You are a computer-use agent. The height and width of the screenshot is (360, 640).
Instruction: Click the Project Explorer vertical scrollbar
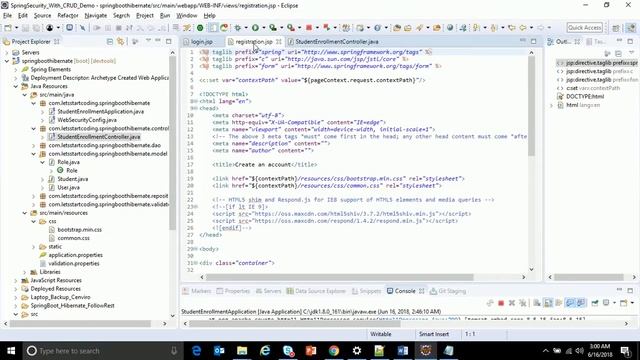click(173, 143)
